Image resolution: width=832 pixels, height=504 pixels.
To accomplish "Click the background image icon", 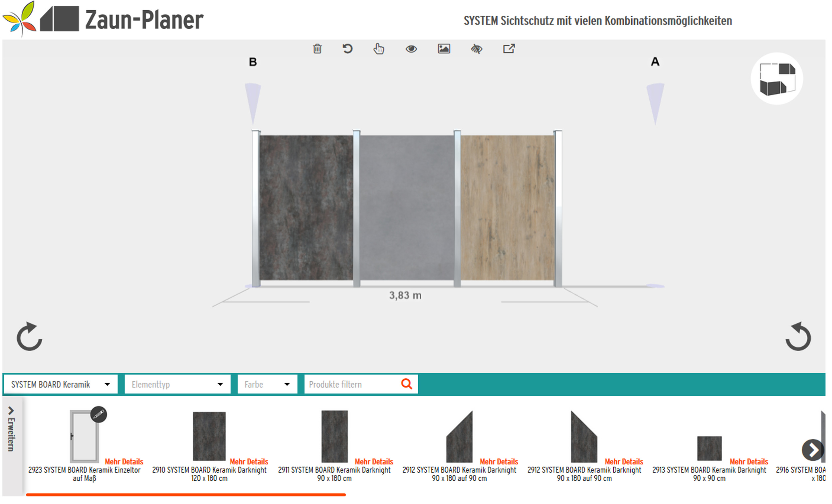I will (x=444, y=49).
